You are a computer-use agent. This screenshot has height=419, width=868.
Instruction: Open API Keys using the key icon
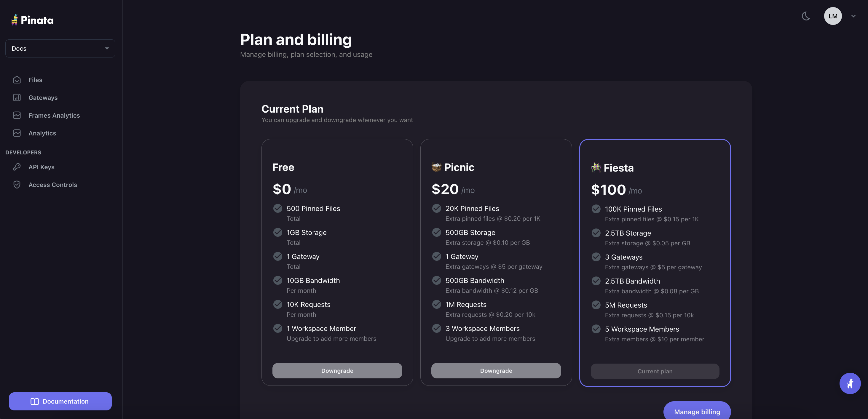click(17, 167)
